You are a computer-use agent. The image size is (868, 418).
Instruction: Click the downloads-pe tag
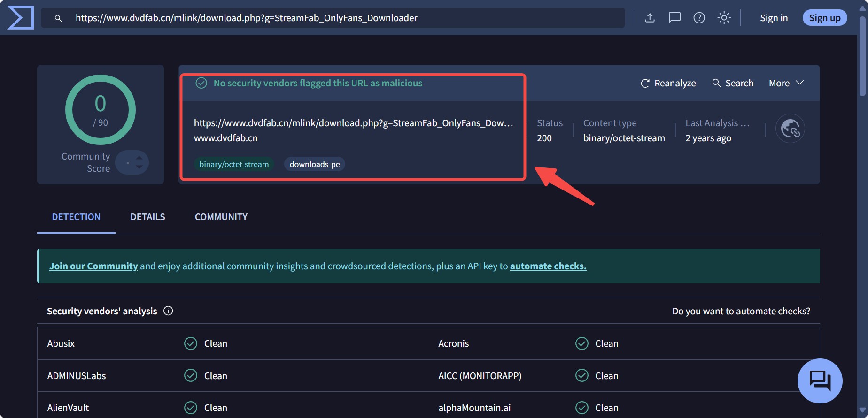click(314, 164)
